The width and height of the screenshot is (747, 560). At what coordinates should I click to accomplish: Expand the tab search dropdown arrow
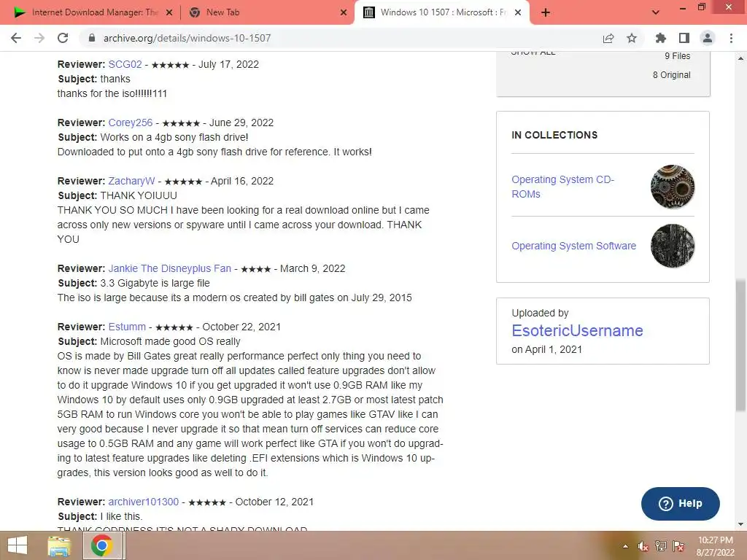pyautogui.click(x=656, y=13)
